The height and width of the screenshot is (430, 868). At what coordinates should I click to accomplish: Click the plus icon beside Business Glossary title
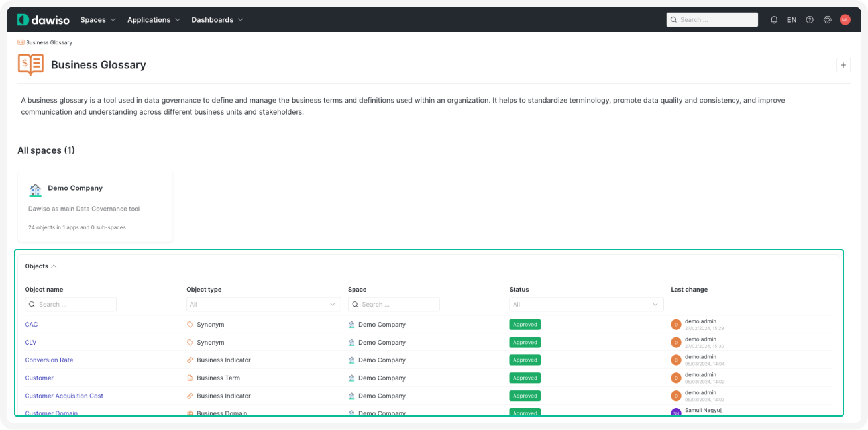(843, 64)
